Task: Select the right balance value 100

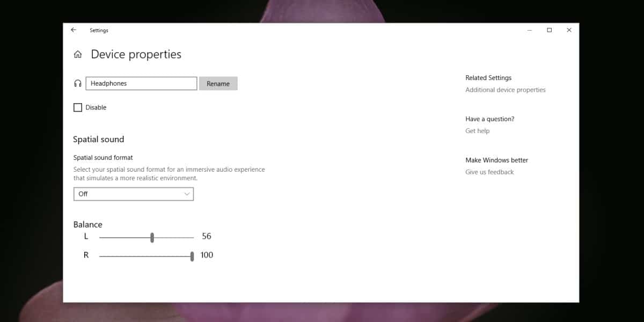Action: pos(207,255)
